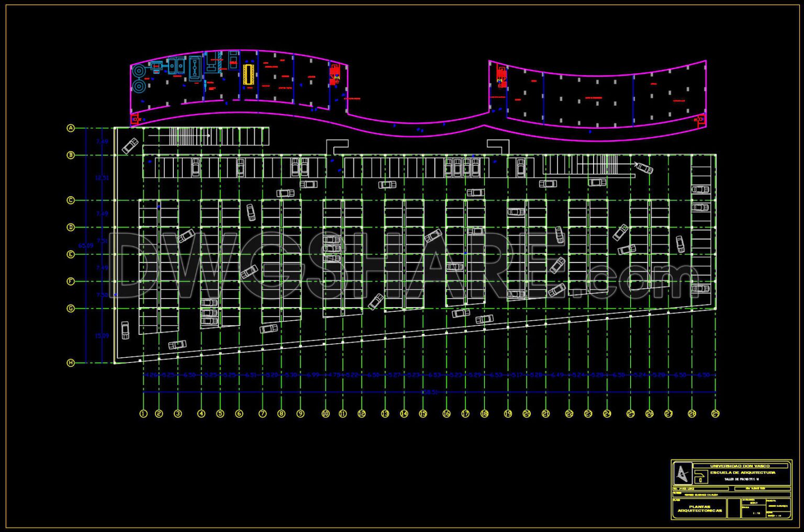Open the PLANTAS ARQUITECTONICAS title field

point(700,508)
